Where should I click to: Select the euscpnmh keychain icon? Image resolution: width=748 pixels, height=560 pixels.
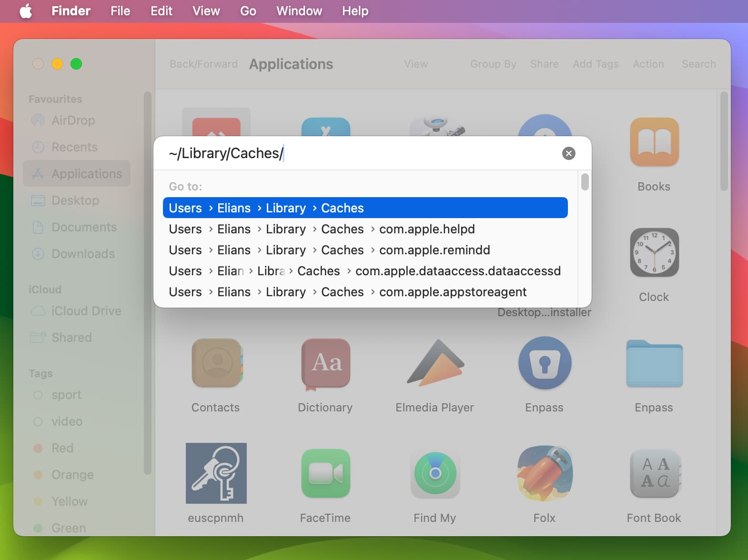[216, 473]
